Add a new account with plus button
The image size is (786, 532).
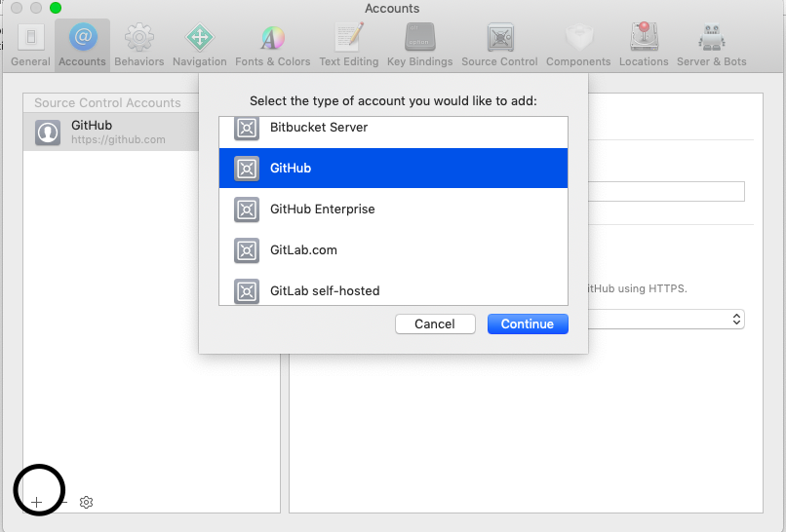tap(37, 502)
